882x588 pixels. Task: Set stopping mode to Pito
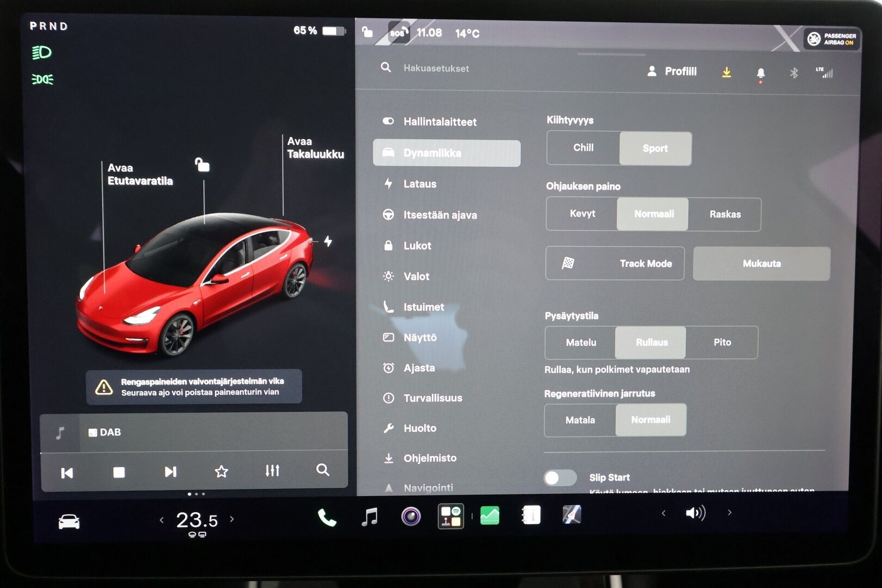click(x=722, y=342)
